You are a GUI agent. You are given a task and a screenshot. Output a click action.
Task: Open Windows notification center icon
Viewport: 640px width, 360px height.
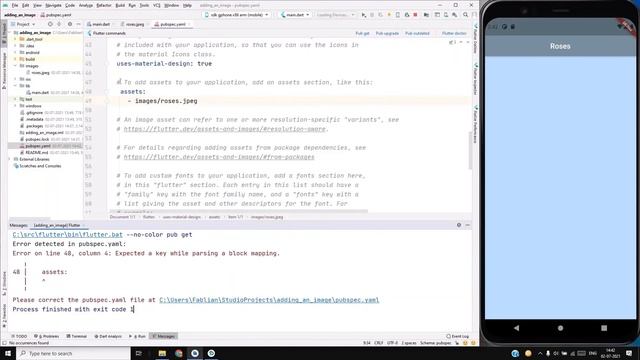pyautogui.click(x=629, y=353)
